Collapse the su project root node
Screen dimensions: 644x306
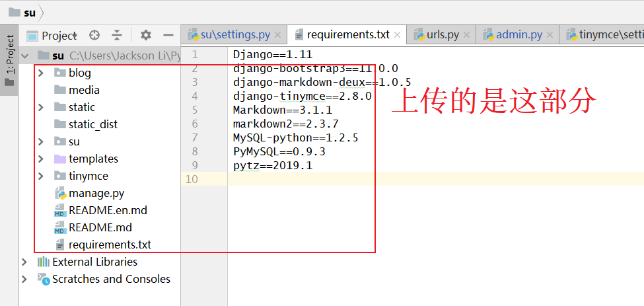(x=24, y=56)
